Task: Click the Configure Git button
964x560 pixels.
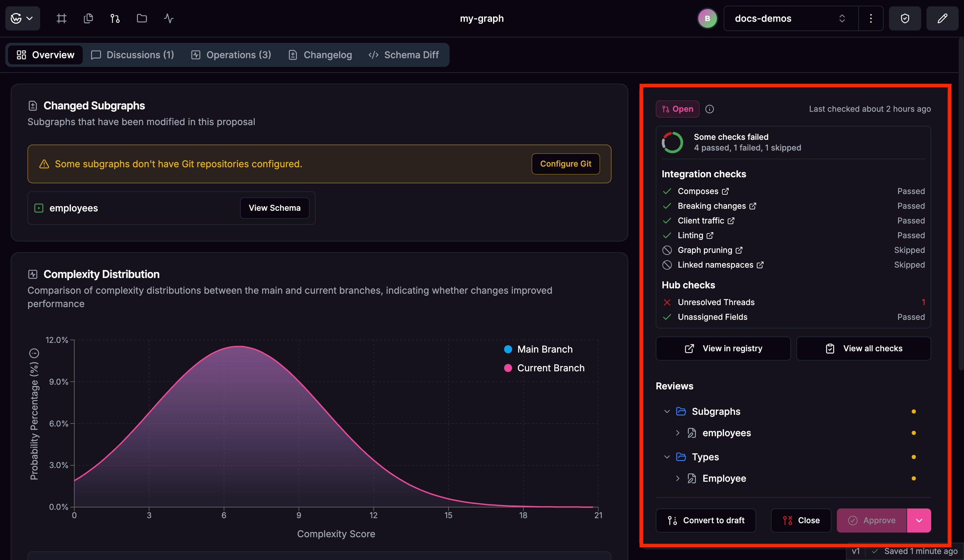Action: pyautogui.click(x=565, y=164)
